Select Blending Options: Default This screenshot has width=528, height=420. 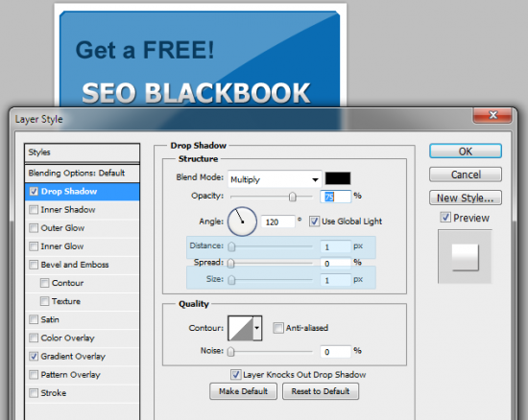click(x=83, y=174)
